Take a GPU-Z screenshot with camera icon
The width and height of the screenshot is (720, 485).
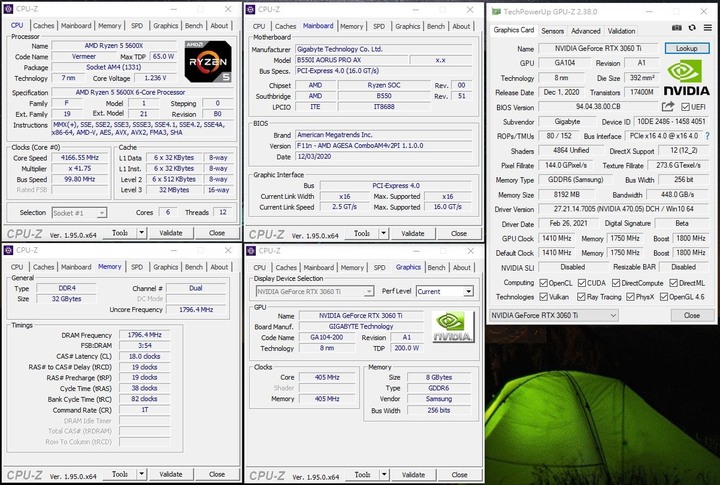tap(676, 28)
